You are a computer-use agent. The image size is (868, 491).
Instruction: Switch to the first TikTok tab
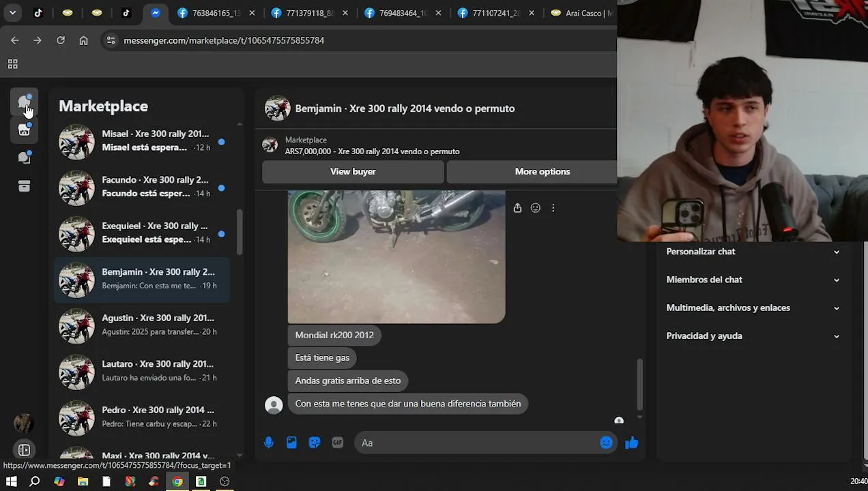(38, 13)
